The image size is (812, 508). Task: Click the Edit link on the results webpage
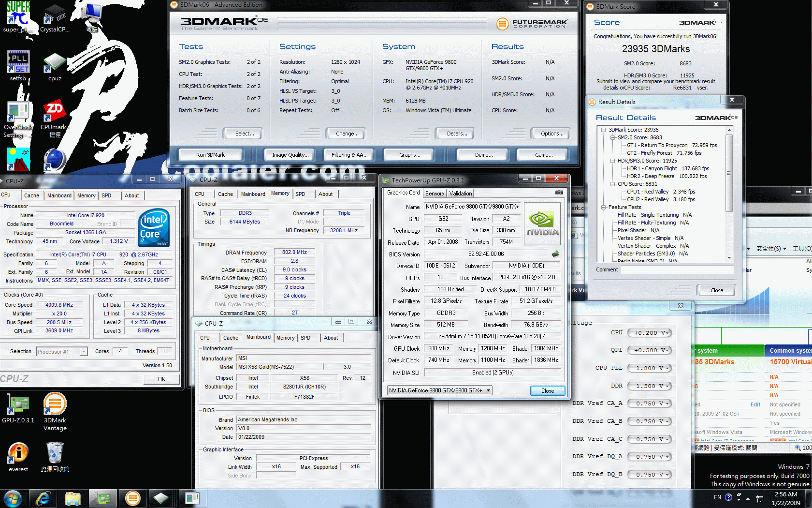[x=755, y=404]
